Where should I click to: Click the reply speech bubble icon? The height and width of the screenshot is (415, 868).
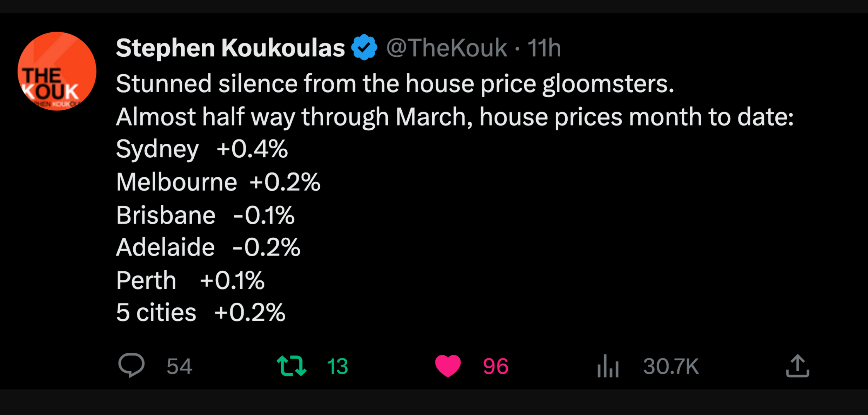(131, 365)
